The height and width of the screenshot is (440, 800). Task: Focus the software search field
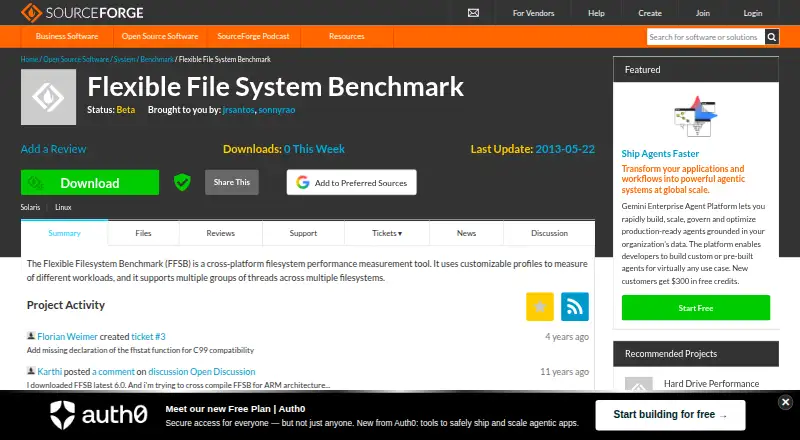[x=706, y=37]
